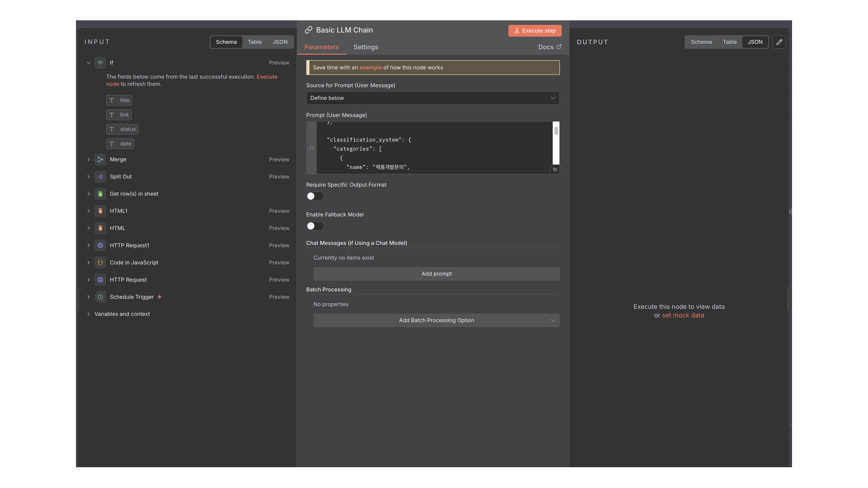
Task: Click the Split Out node icon
Action: 100,177
